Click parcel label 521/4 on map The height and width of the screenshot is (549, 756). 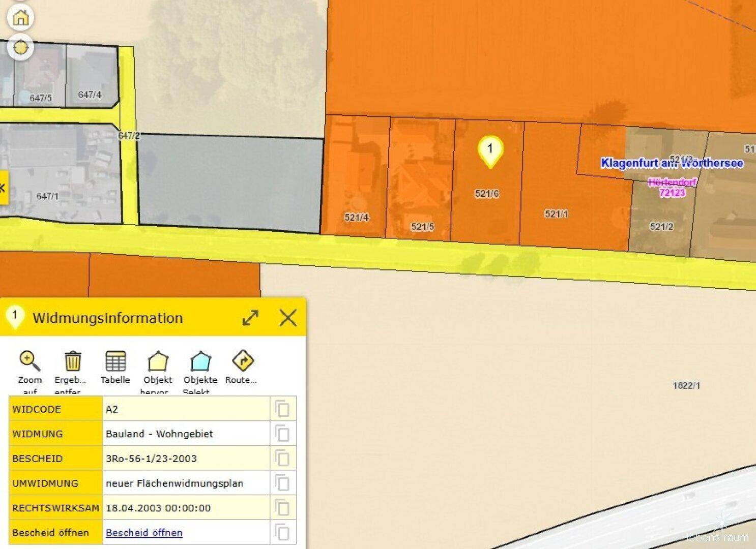click(357, 218)
